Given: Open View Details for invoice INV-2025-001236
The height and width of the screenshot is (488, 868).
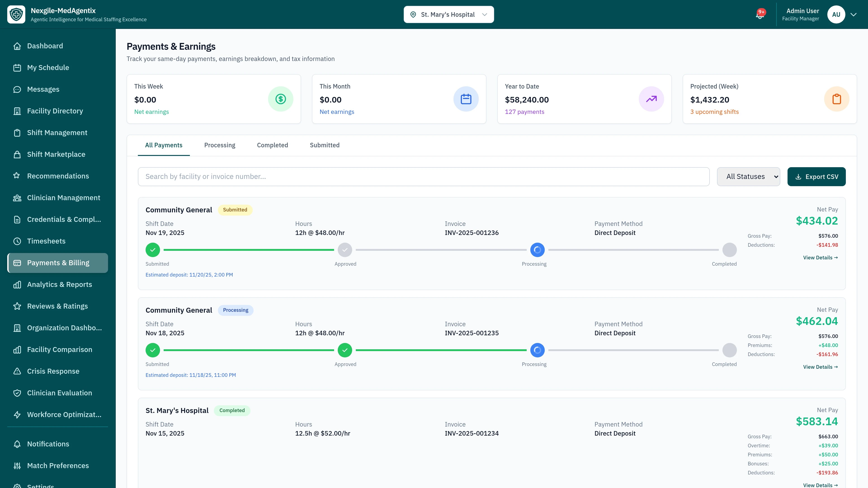Looking at the screenshot, I should point(820,257).
